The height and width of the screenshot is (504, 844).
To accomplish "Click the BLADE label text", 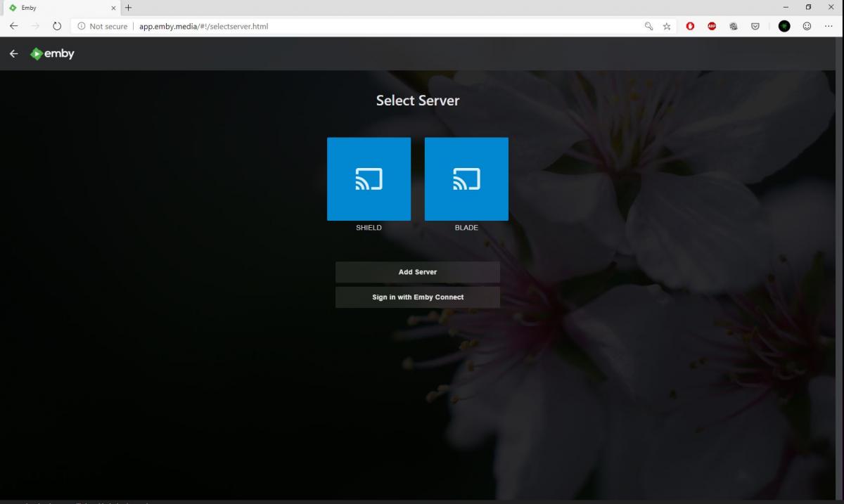I will pos(466,228).
